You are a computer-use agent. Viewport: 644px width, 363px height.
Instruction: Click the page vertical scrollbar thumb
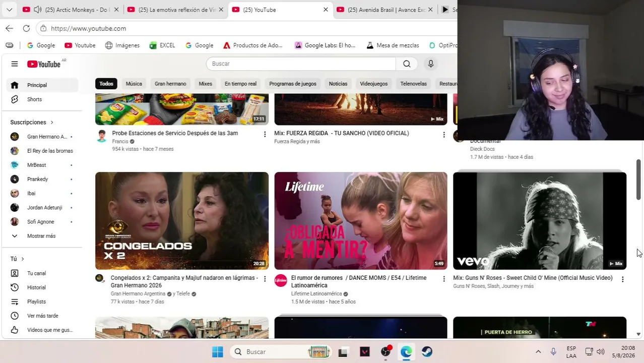638,179
